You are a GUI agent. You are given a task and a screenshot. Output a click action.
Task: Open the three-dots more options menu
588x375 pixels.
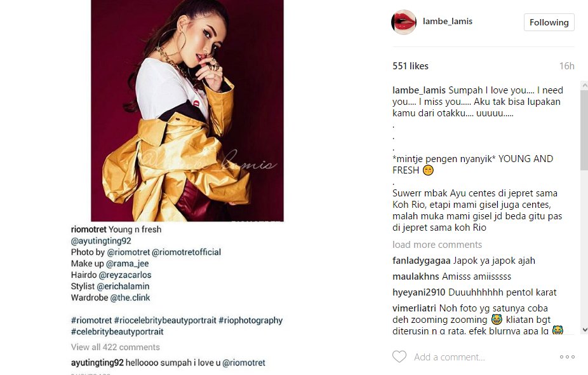pyautogui.click(x=567, y=357)
